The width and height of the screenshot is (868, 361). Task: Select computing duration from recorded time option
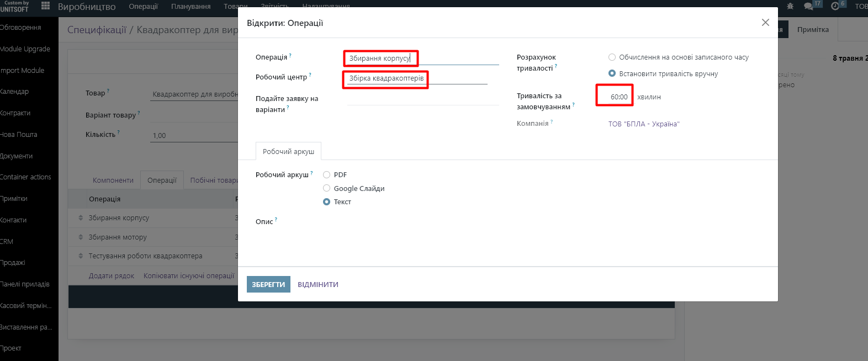[612, 57]
